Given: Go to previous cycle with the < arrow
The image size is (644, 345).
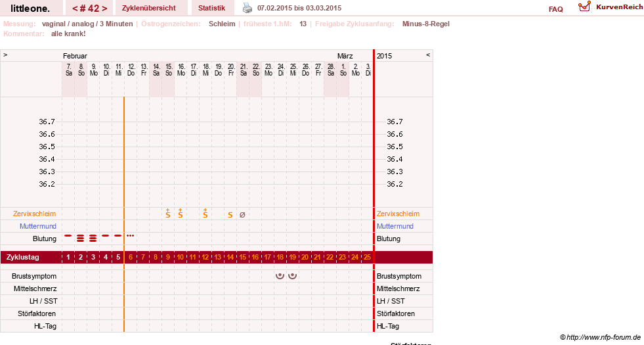Looking at the screenshot, I should point(75,9).
